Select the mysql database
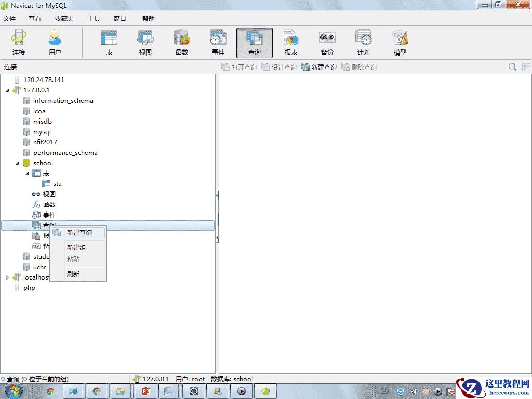The height and width of the screenshot is (399, 532). [x=42, y=131]
